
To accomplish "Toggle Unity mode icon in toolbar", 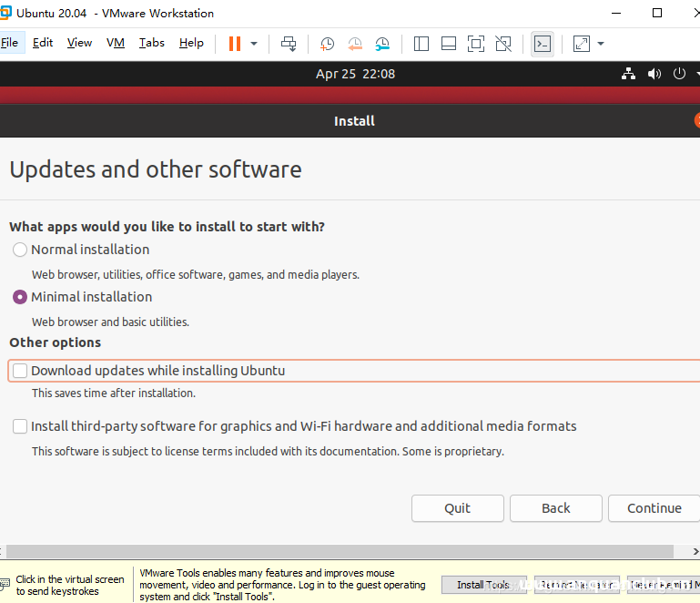I will tap(503, 44).
